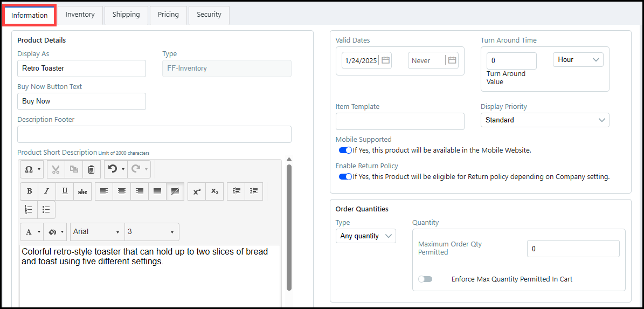This screenshot has width=644, height=309.
Task: Open the Display Priority dropdown
Action: pos(544,120)
